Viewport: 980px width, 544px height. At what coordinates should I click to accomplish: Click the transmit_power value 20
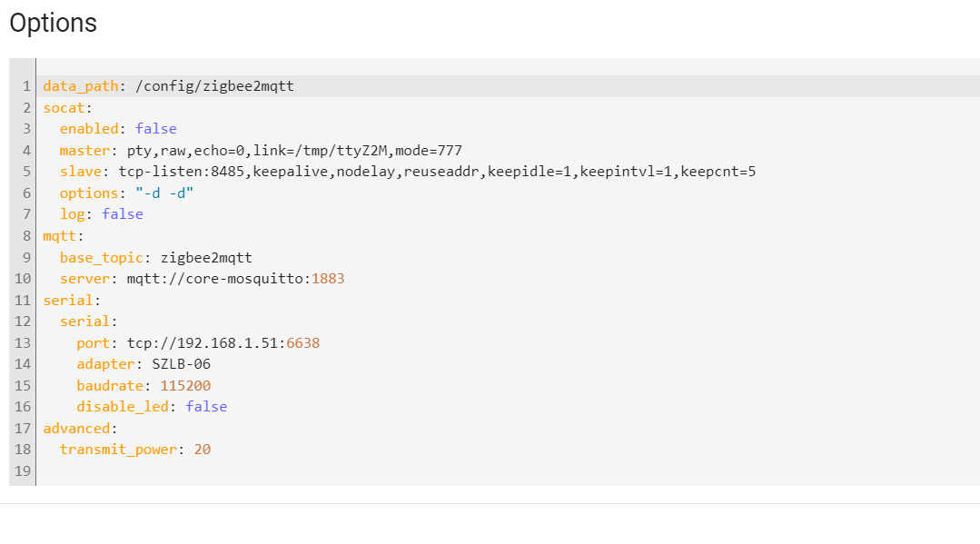click(202, 450)
